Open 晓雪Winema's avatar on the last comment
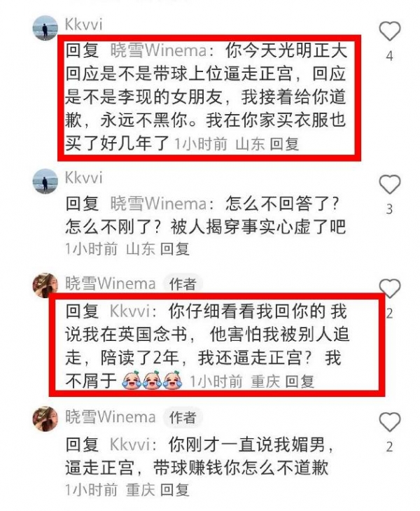Image resolution: width=420 pixels, height=511 pixels. point(45,419)
